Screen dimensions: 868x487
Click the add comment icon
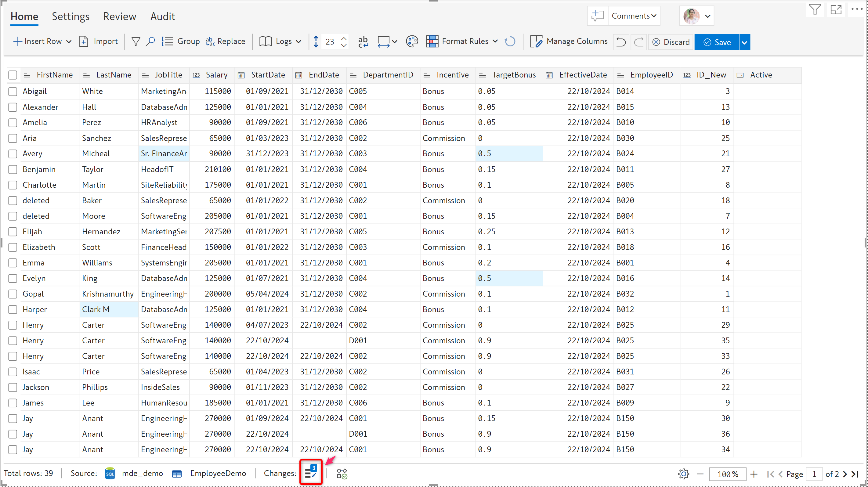pos(597,16)
